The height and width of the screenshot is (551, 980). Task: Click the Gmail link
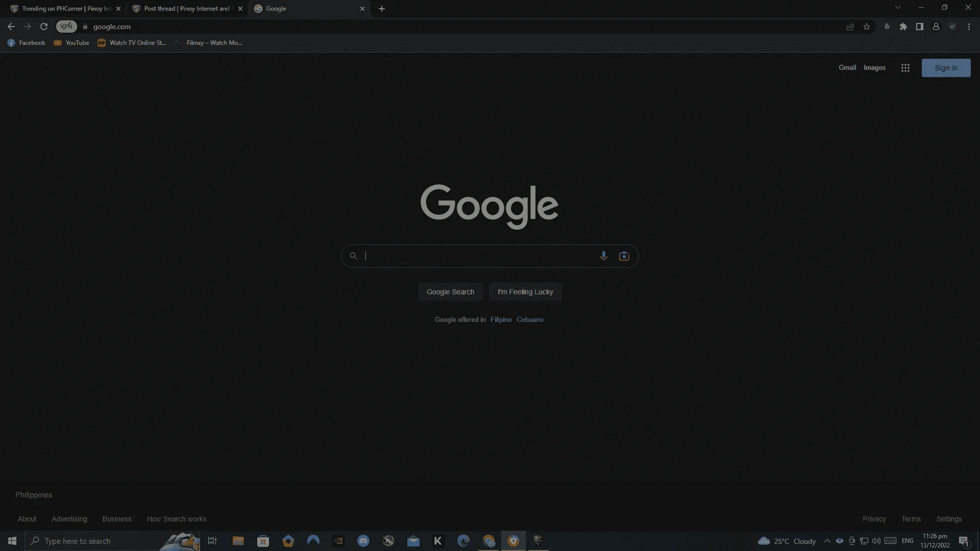(847, 68)
